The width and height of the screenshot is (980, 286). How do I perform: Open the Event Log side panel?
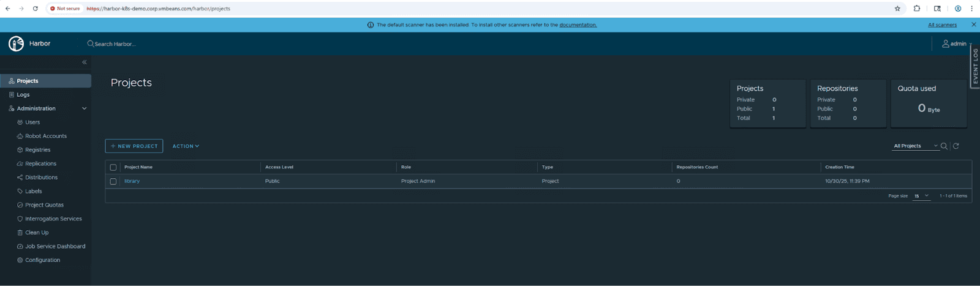click(x=975, y=66)
